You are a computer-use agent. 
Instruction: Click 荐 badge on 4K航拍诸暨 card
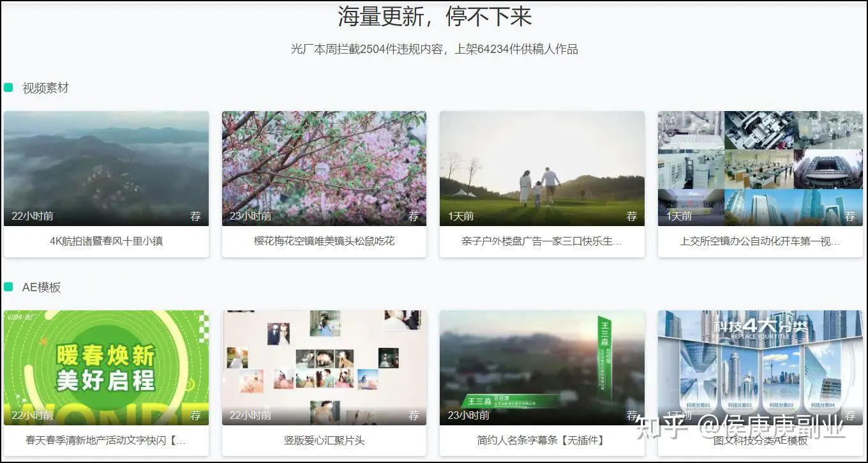(195, 216)
